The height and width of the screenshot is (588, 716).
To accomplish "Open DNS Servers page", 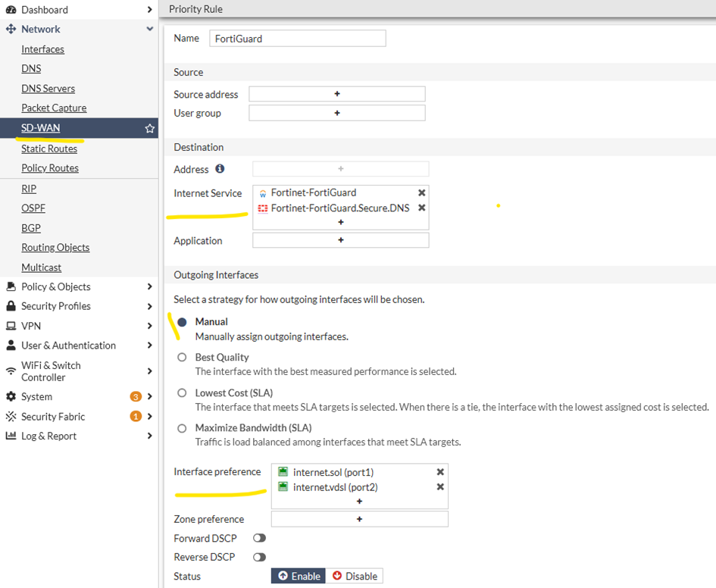I will [48, 89].
